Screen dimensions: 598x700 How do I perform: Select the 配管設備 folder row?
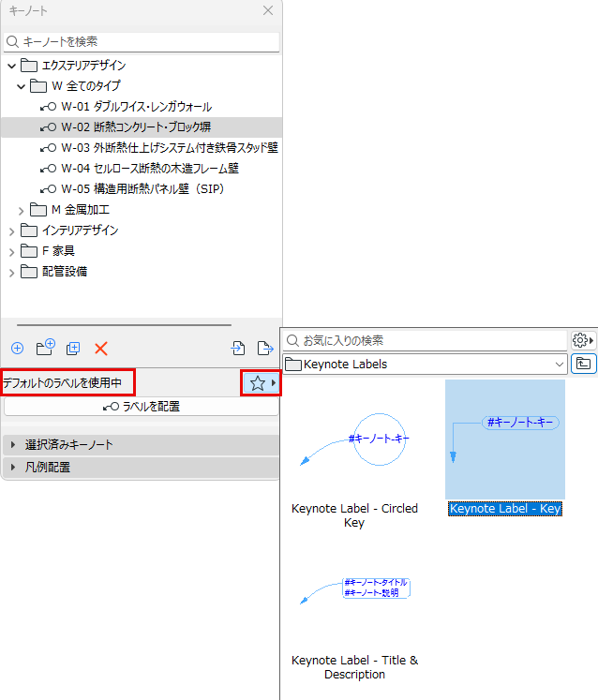tap(142, 272)
